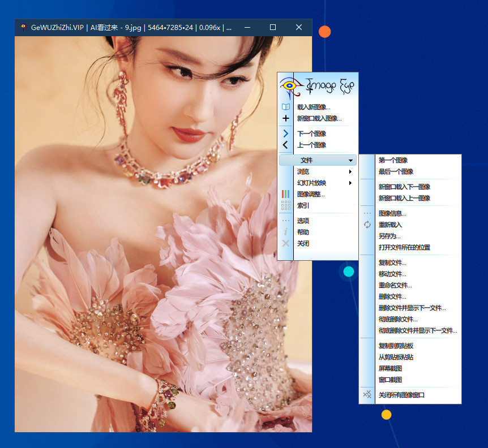Click the dots icon beside 图像信息
The height and width of the screenshot is (448, 488).
click(367, 213)
